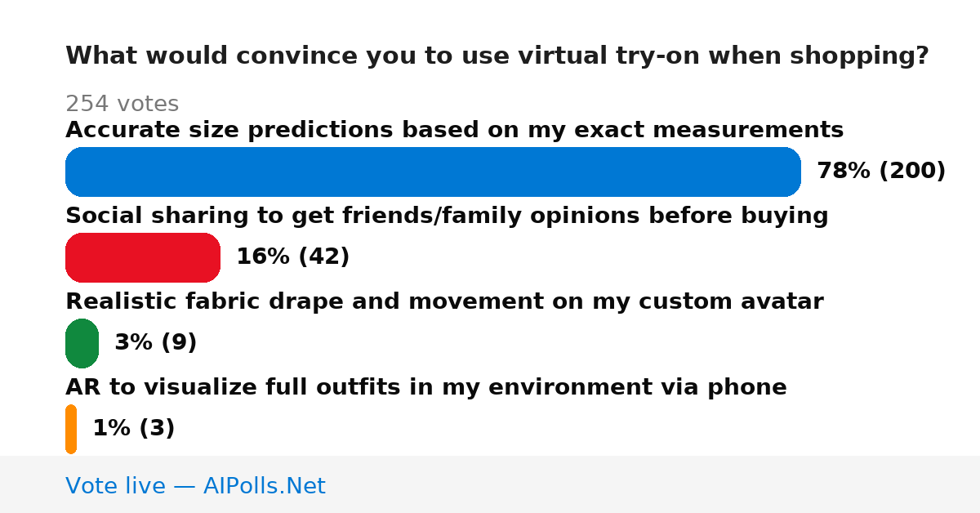Select the AR to visualize full outfits option
This screenshot has height=513, width=980.
point(425,387)
